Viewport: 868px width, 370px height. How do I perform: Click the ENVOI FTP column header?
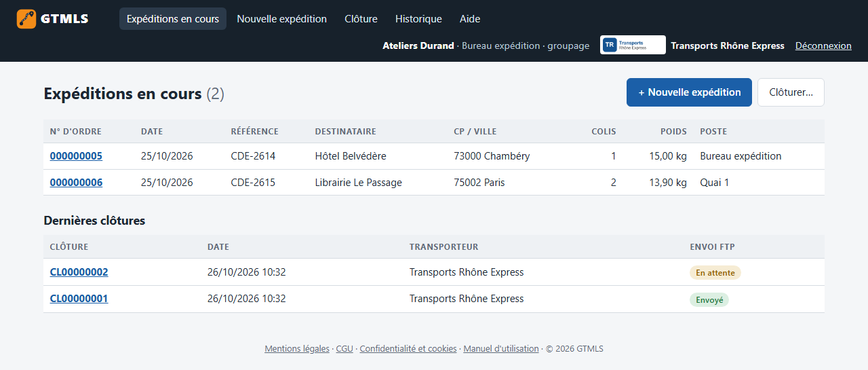(712, 247)
